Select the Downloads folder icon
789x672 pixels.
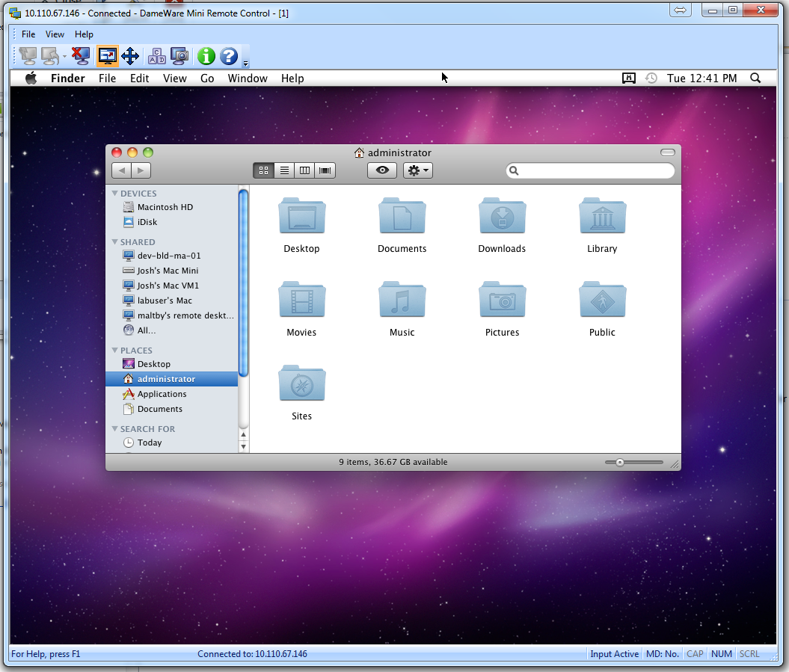pyautogui.click(x=502, y=216)
